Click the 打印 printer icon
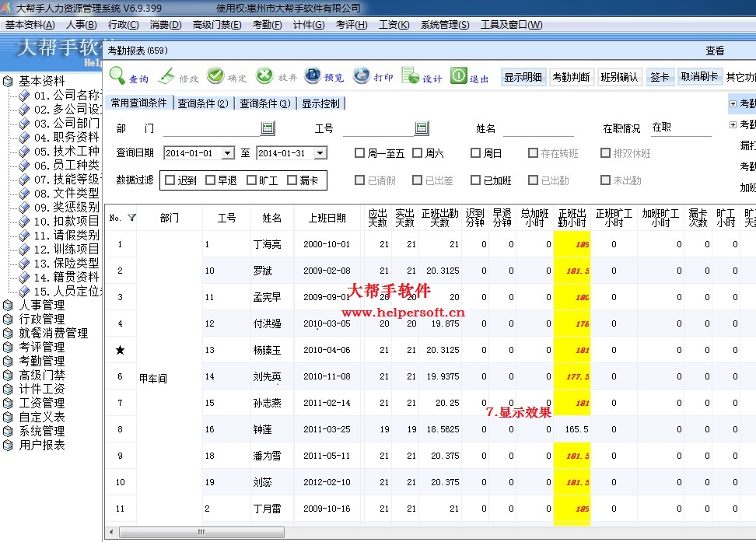 [362, 75]
